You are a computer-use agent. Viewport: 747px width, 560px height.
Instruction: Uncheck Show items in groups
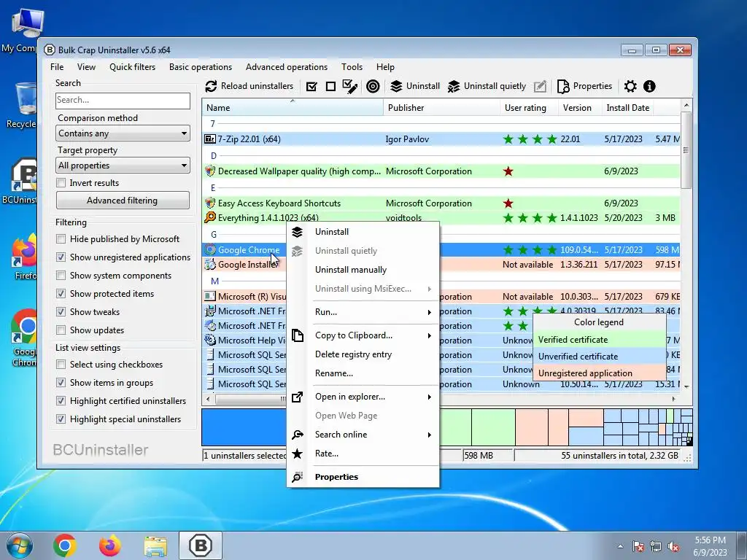pos(61,382)
